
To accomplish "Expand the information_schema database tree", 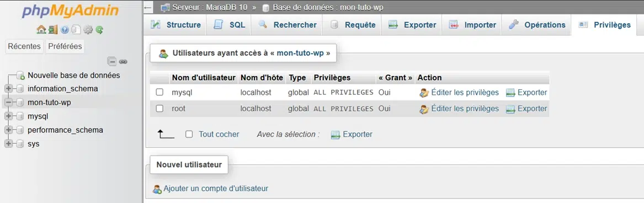I will pos(9,89).
